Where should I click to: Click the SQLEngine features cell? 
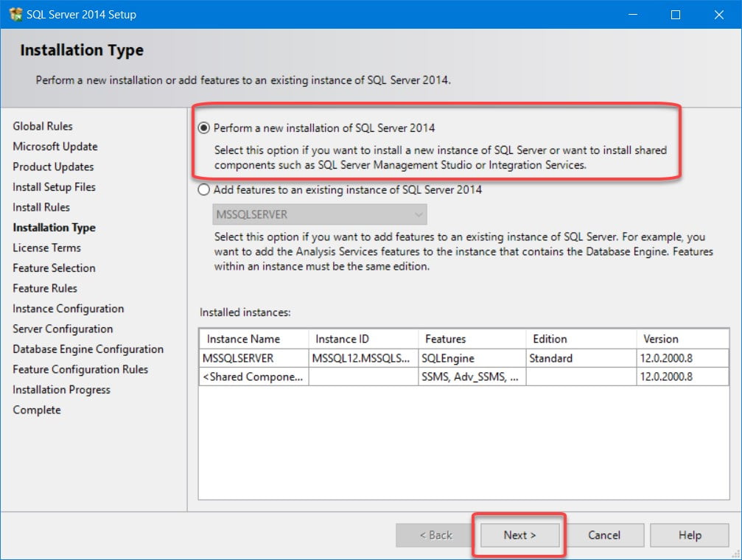point(472,358)
